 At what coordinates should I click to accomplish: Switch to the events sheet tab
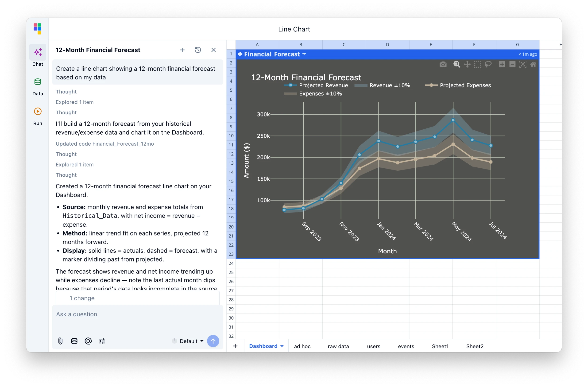406,346
